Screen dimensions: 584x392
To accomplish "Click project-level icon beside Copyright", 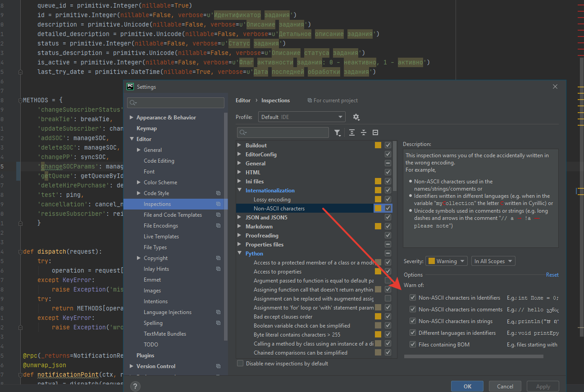I will tap(218, 258).
